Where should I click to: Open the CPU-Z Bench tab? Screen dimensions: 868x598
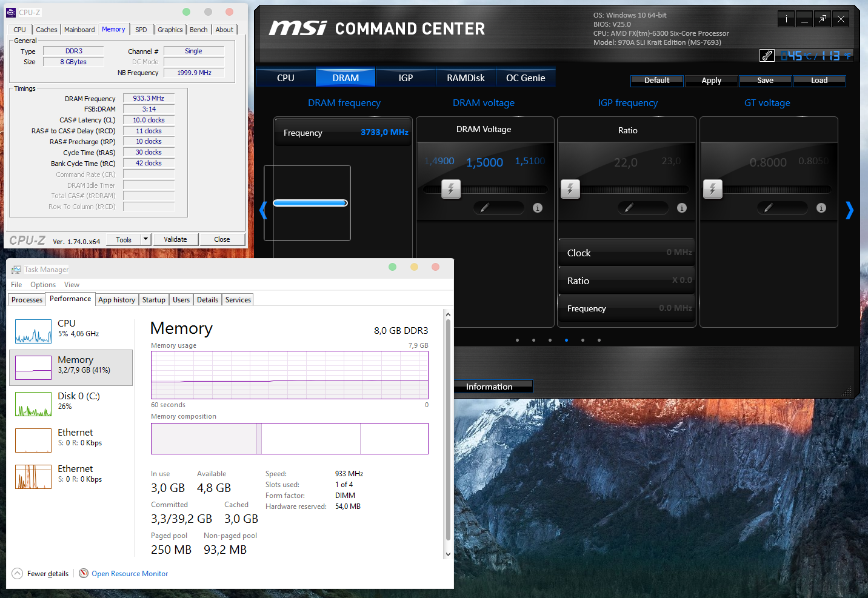(199, 30)
